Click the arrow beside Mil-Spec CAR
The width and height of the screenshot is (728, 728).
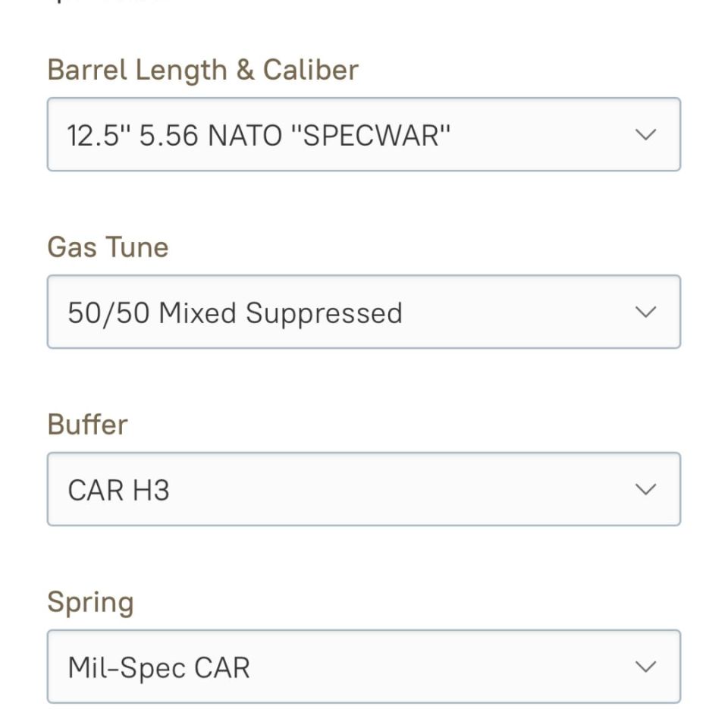645,667
